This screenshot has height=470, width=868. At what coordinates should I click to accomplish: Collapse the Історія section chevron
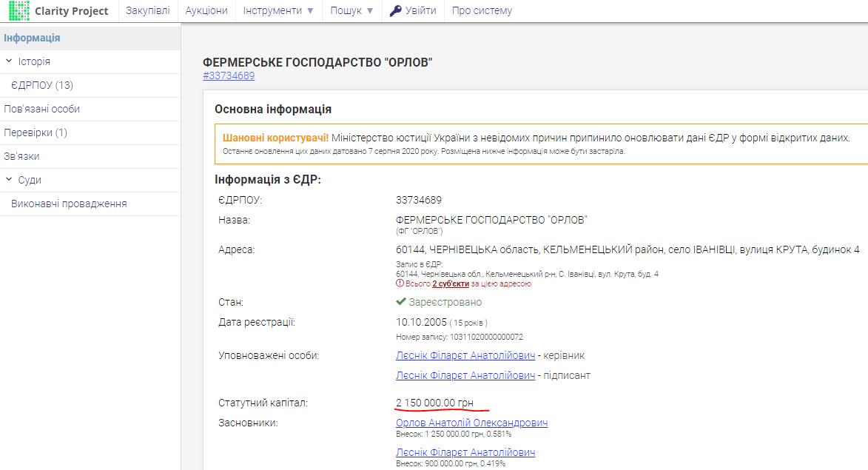pyautogui.click(x=9, y=61)
